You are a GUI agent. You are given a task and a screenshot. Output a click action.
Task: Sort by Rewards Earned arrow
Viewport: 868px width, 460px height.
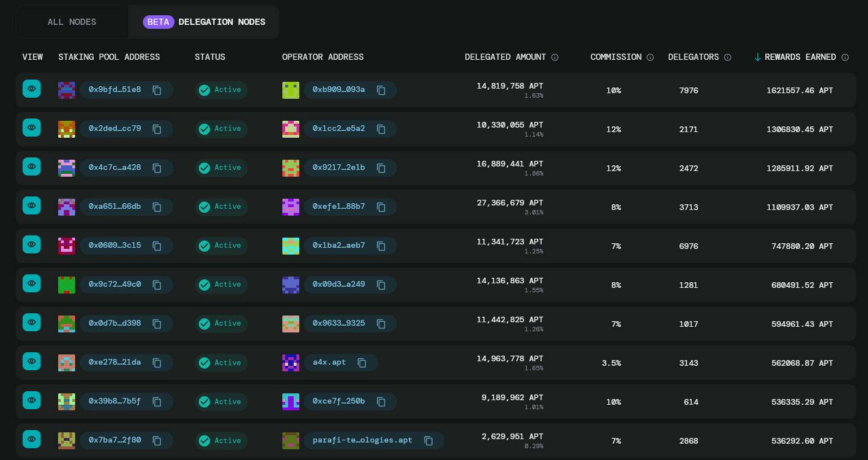(x=758, y=57)
